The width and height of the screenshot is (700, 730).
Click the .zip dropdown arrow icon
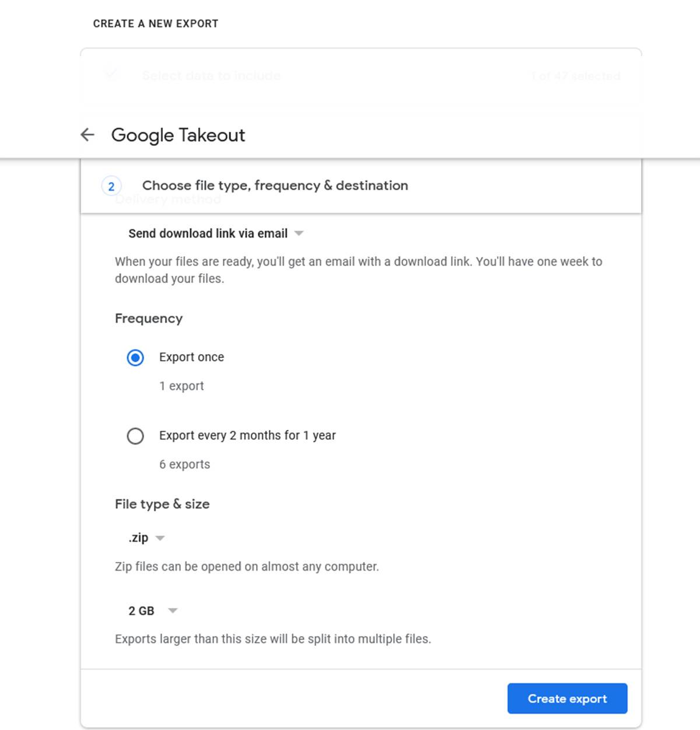click(x=161, y=538)
